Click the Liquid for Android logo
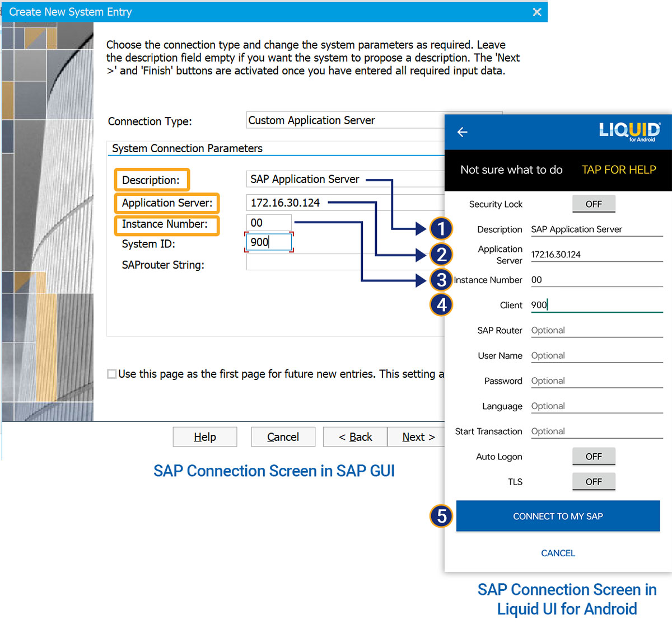This screenshot has width=672, height=634. [x=629, y=132]
